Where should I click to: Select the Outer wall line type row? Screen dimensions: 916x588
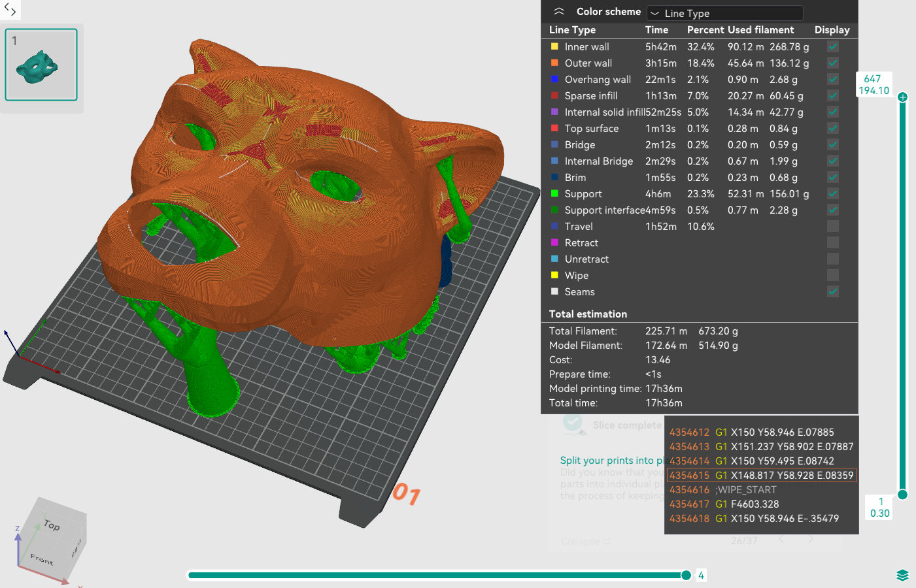(588, 63)
